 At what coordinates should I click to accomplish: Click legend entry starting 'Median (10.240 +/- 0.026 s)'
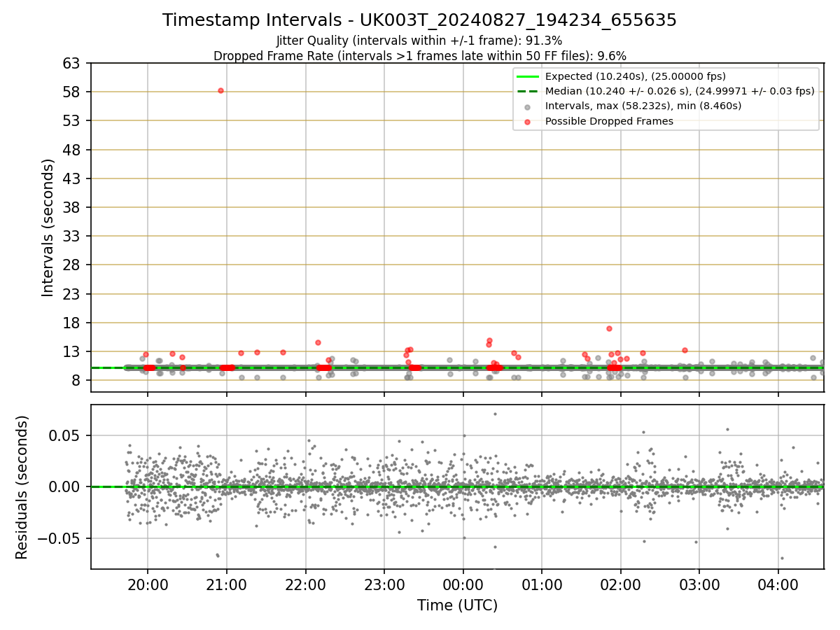coord(680,91)
